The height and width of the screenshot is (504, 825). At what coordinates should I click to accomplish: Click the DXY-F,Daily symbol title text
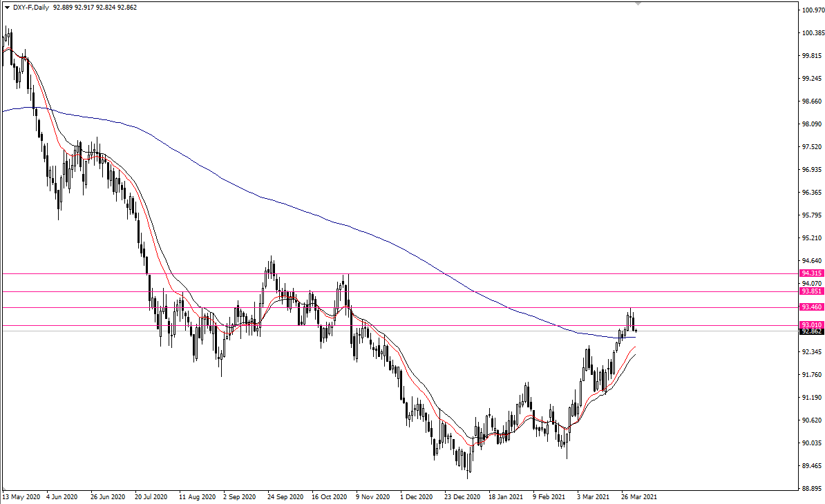point(31,8)
